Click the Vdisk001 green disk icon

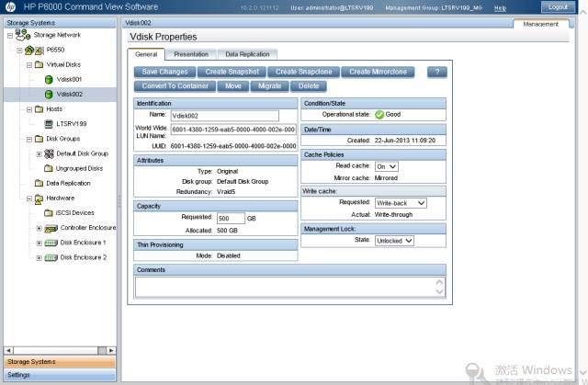click(x=49, y=79)
